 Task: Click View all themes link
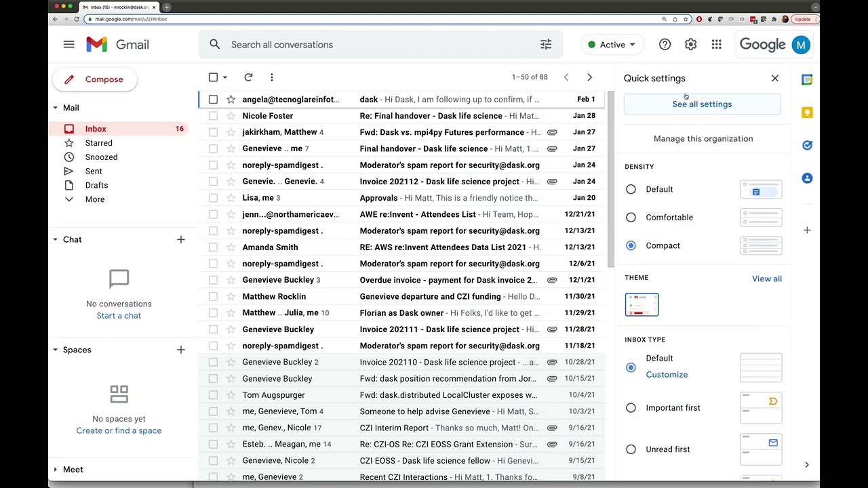tap(767, 279)
